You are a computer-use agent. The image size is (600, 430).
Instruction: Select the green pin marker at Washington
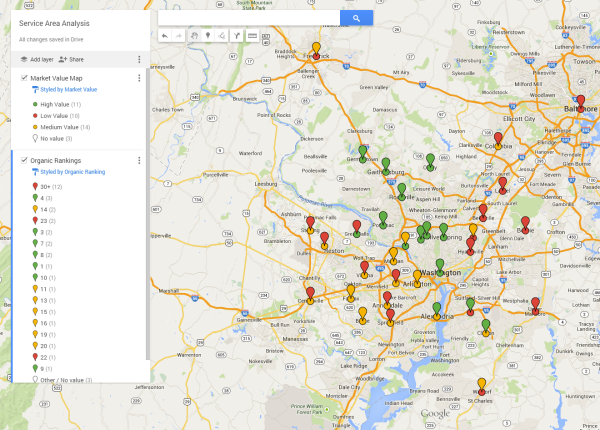440,265
